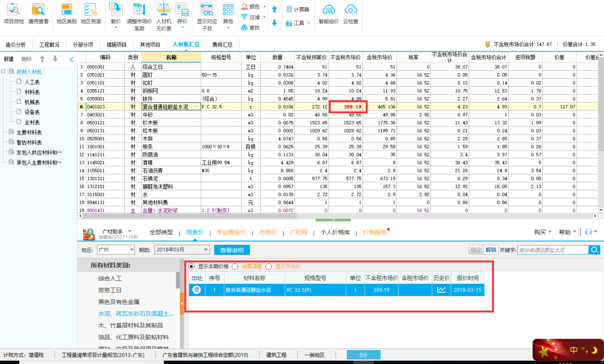604x364 pixels.
Task: Select 显示平均价 radio option
Action: click(269, 266)
